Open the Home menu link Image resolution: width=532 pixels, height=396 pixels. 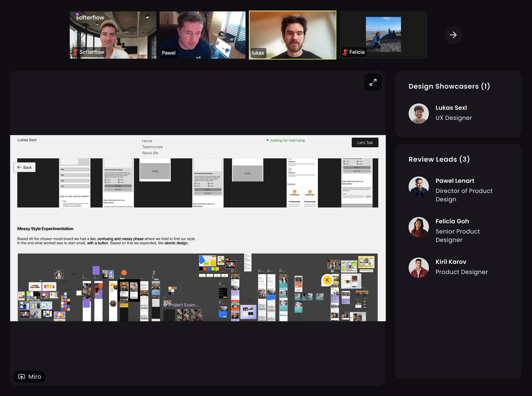coord(147,141)
